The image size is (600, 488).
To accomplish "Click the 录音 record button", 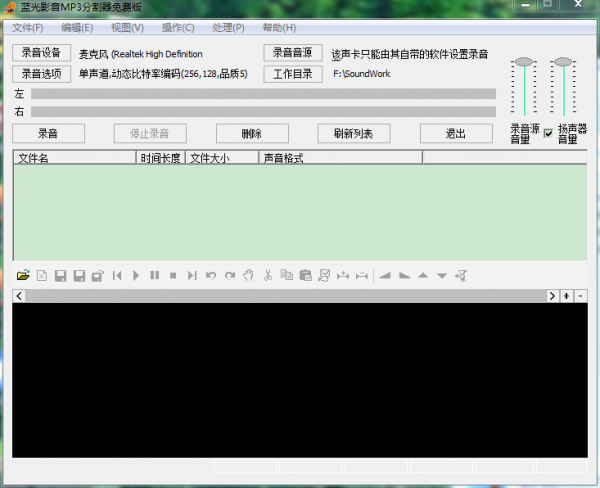I will coord(48,133).
